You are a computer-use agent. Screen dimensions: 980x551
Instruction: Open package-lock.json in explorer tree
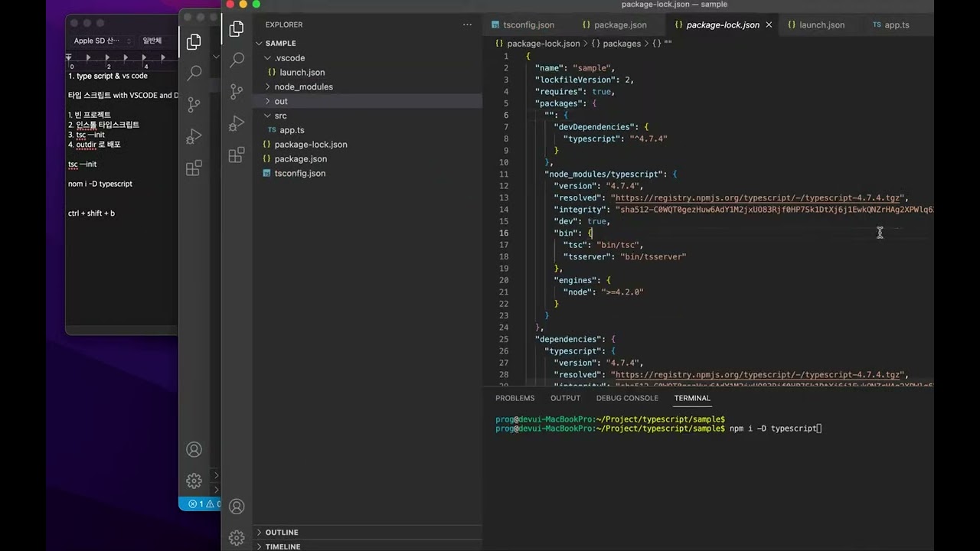click(x=311, y=144)
